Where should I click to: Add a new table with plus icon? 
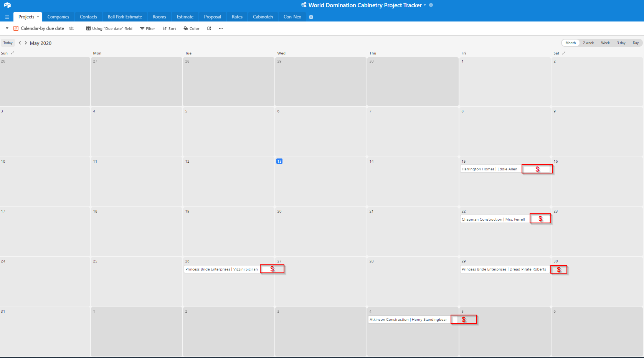[x=311, y=17]
